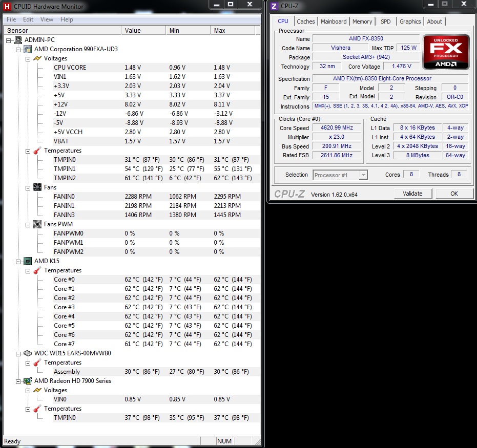The image size is (477, 448).
Task: Click the Radeon HD 7900 graphics card icon
Action: [28, 381]
